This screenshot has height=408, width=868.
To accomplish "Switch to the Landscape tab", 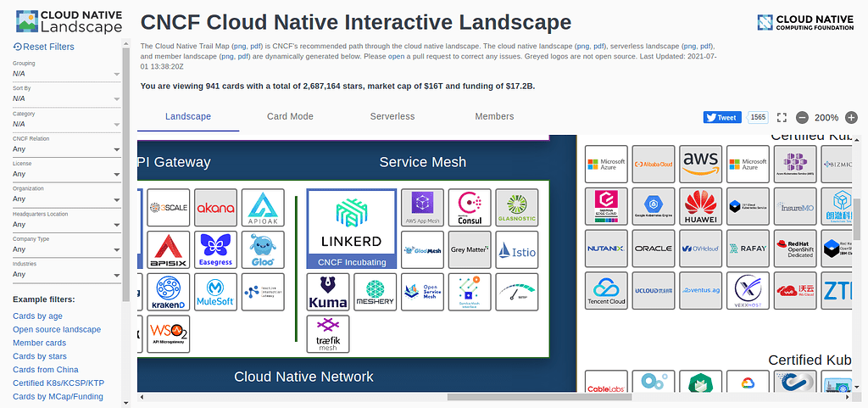I will click(x=188, y=116).
